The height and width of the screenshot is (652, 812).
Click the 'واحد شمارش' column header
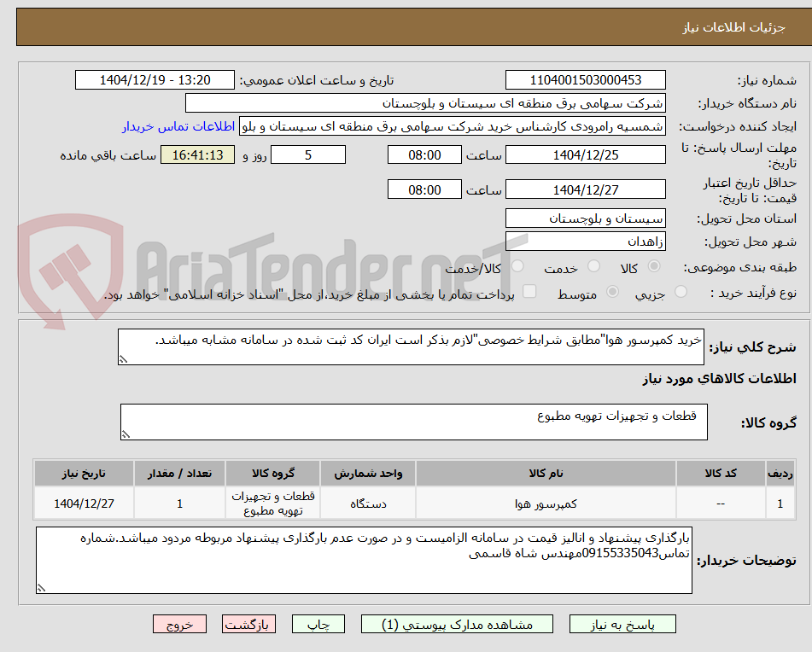pyautogui.click(x=368, y=474)
